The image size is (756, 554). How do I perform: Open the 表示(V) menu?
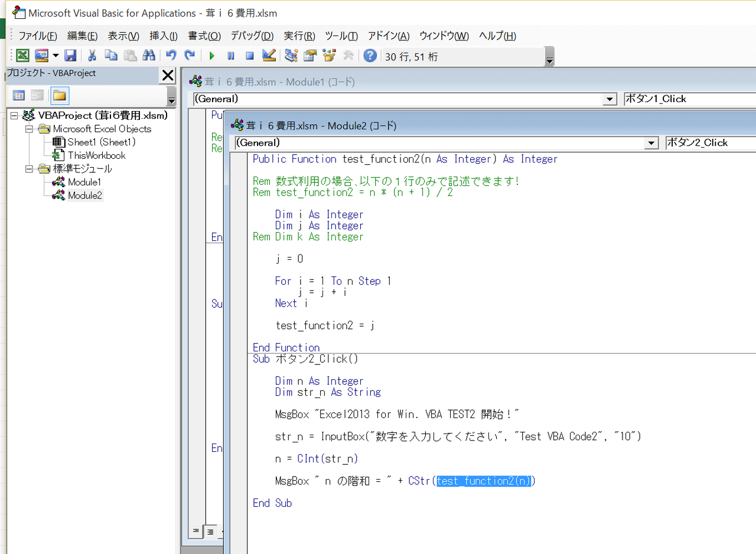point(123,36)
